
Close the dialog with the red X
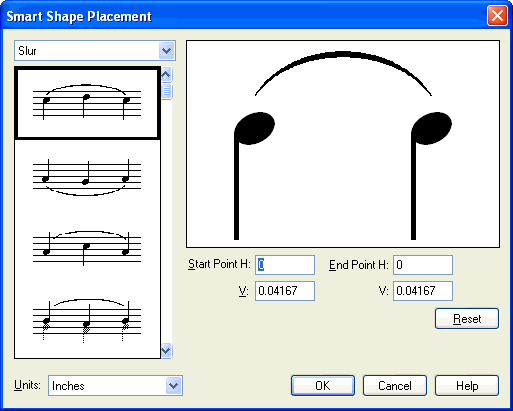pos(497,16)
